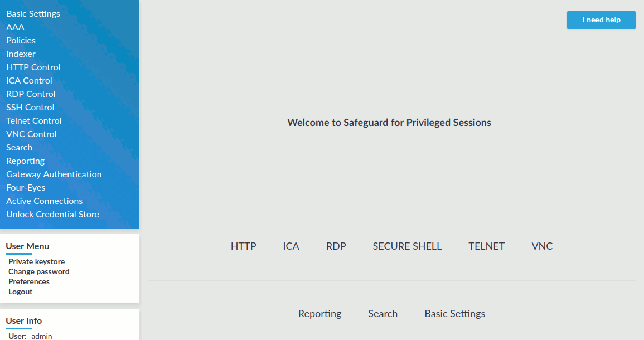
Task: Expand HTTP Control in the sidebar
Action: [x=33, y=67]
